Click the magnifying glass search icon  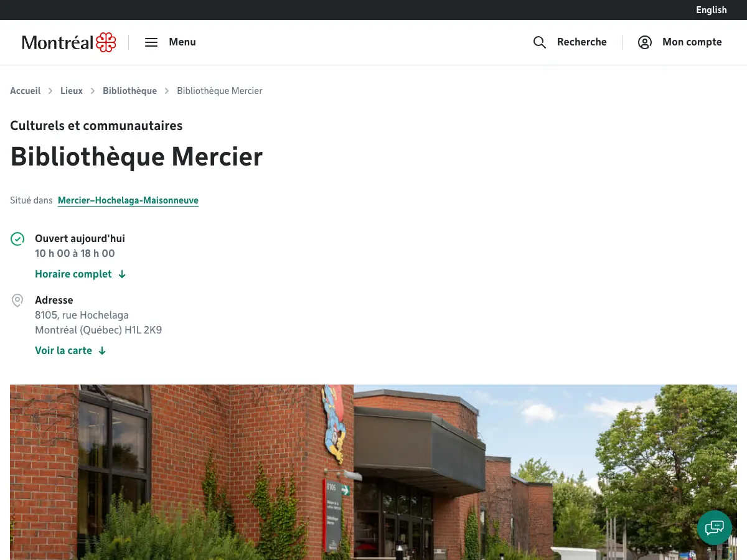click(540, 42)
